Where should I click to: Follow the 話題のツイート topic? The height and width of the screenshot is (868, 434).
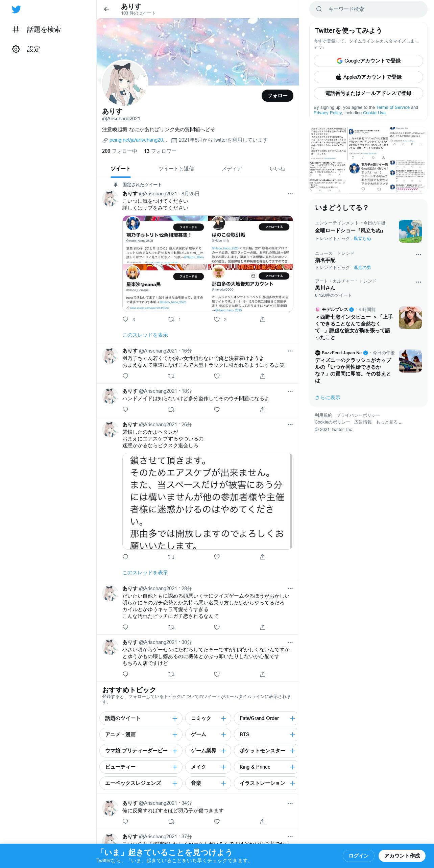175,718
